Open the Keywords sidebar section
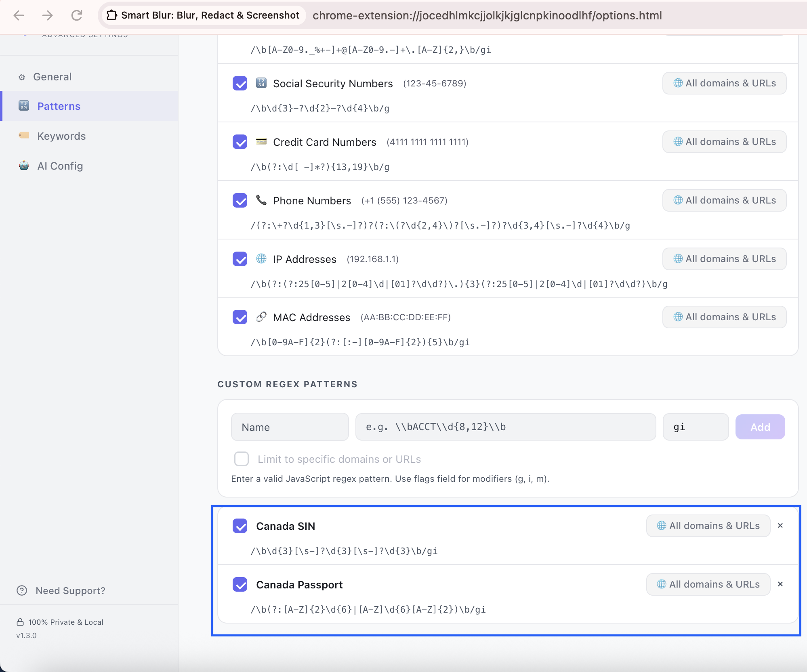This screenshot has height=672, width=807. pyautogui.click(x=89, y=136)
